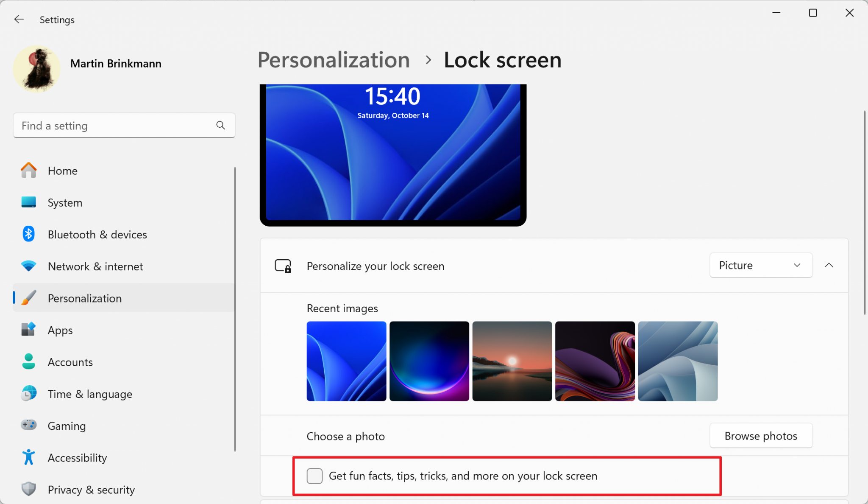Open Privacy & security settings
Image resolution: width=868 pixels, height=504 pixels.
[93, 490]
